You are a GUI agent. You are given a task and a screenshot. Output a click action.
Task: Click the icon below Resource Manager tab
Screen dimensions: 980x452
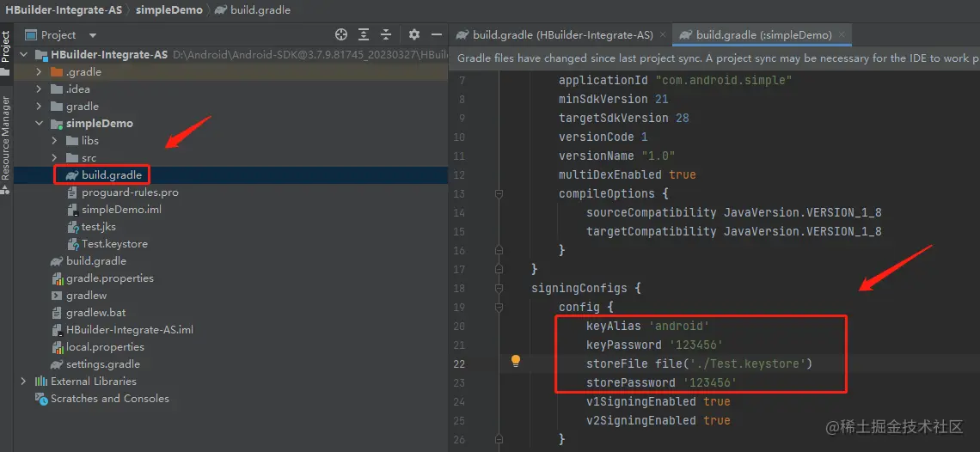click(x=6, y=190)
